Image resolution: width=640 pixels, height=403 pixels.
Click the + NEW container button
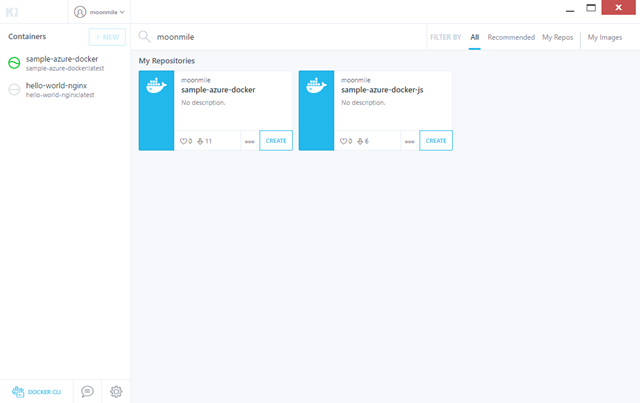pos(107,37)
